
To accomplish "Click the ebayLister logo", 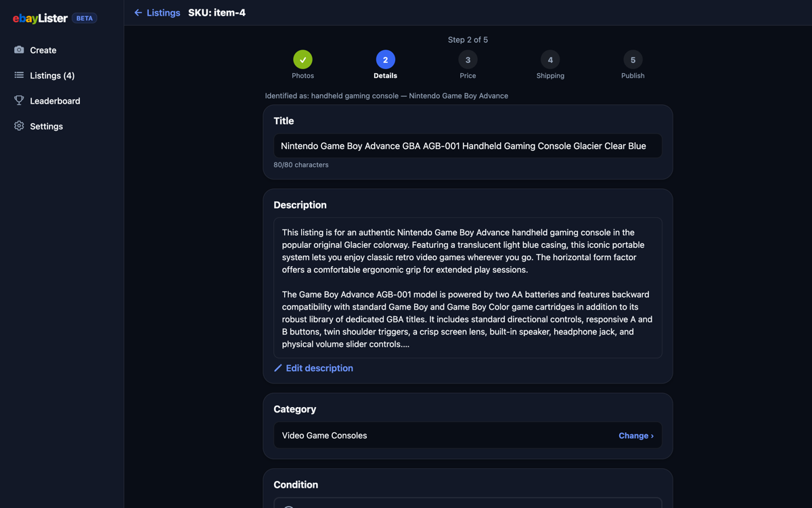I will [40, 18].
